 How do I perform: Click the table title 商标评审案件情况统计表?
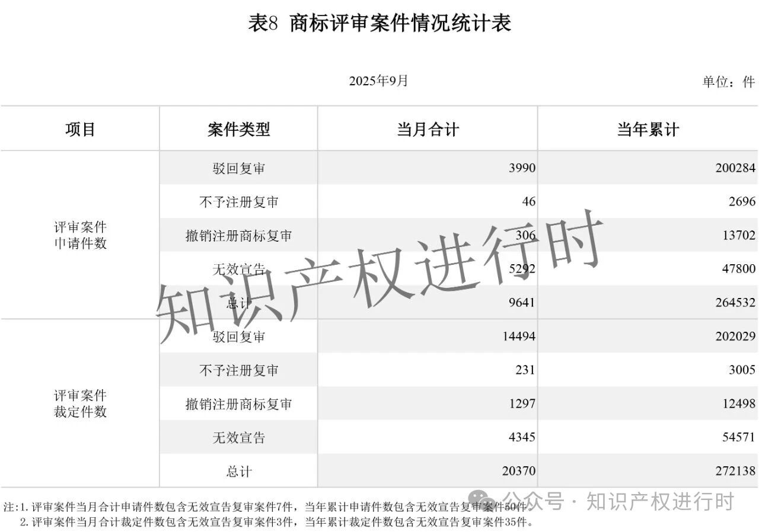(379, 24)
